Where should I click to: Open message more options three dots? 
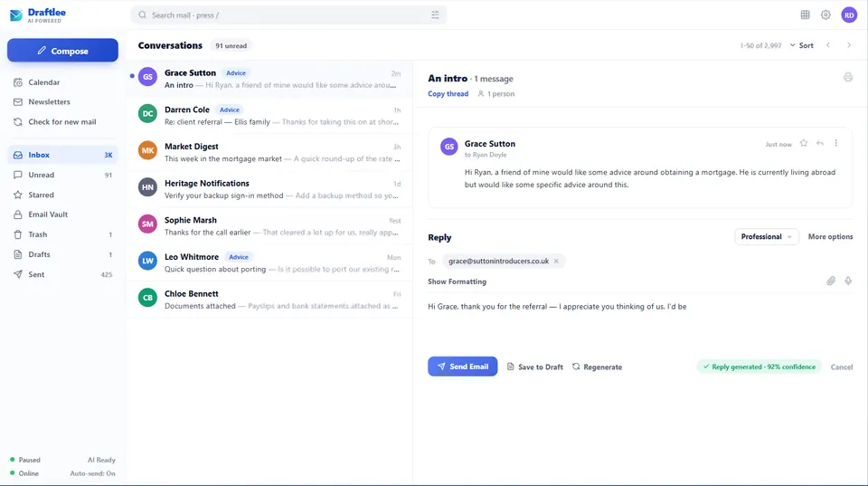[x=835, y=143]
